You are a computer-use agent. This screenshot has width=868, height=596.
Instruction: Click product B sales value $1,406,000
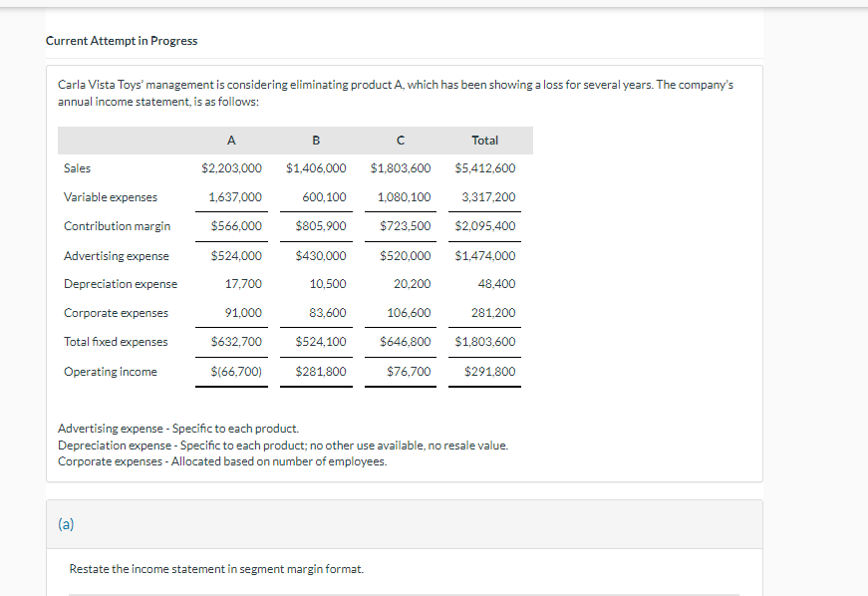pos(316,168)
